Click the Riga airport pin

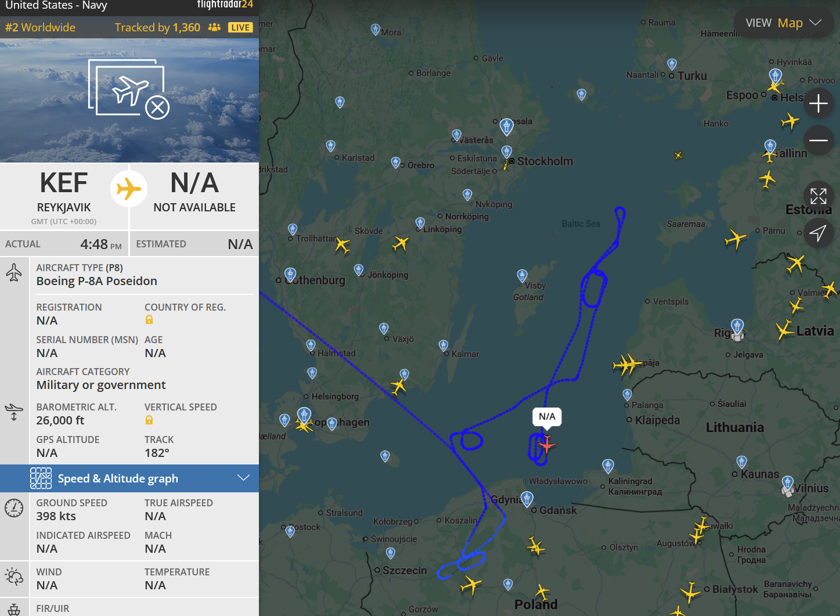(x=737, y=326)
